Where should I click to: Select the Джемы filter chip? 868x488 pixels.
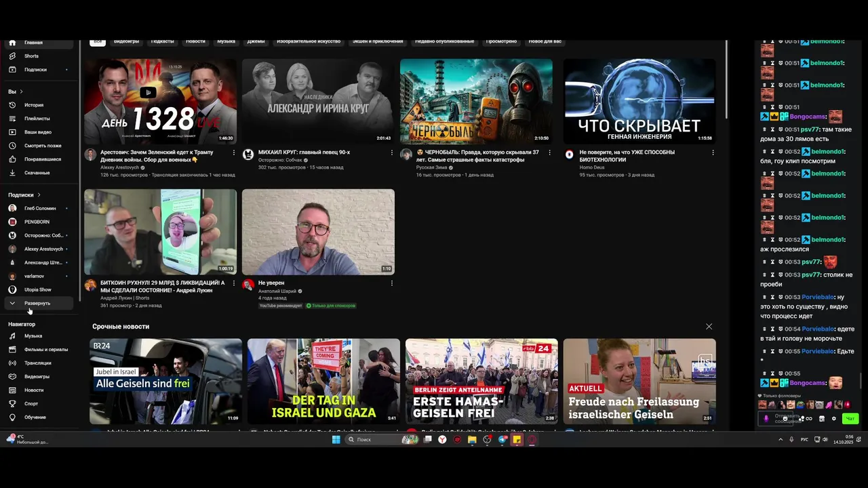point(256,41)
